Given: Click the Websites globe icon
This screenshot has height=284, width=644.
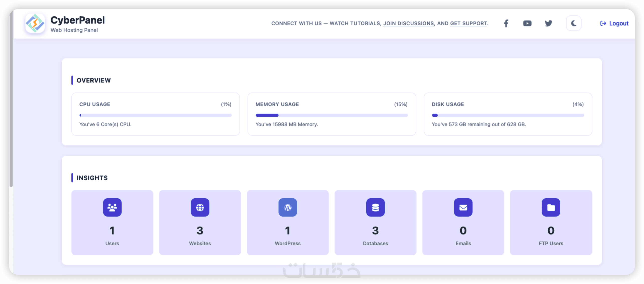Looking at the screenshot, I should [200, 207].
